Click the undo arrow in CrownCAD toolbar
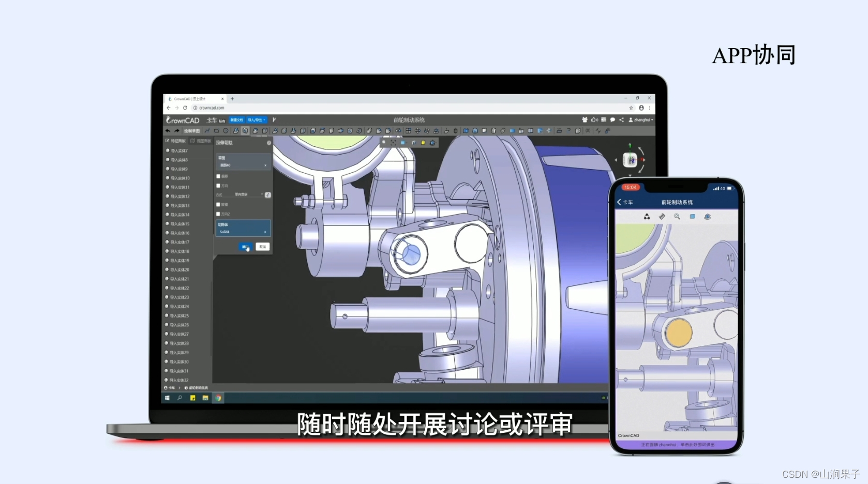 [168, 131]
